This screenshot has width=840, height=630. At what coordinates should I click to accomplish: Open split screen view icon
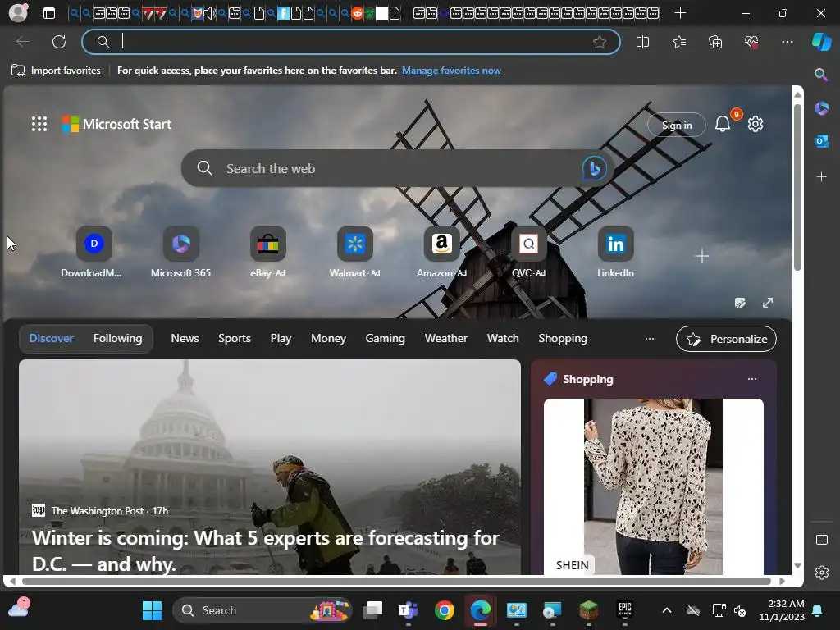(642, 42)
